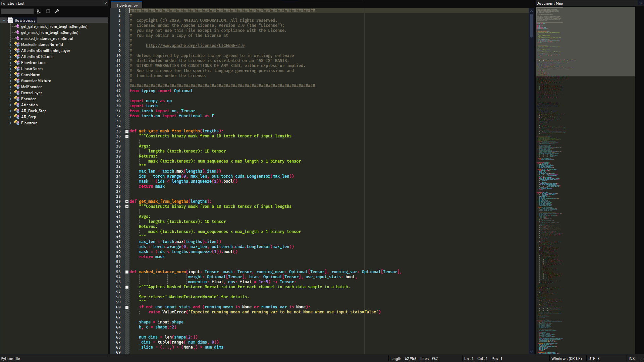The height and width of the screenshot is (362, 644).
Task: Expand the AttentionConditioningLayer class node
Action: pos(10,51)
